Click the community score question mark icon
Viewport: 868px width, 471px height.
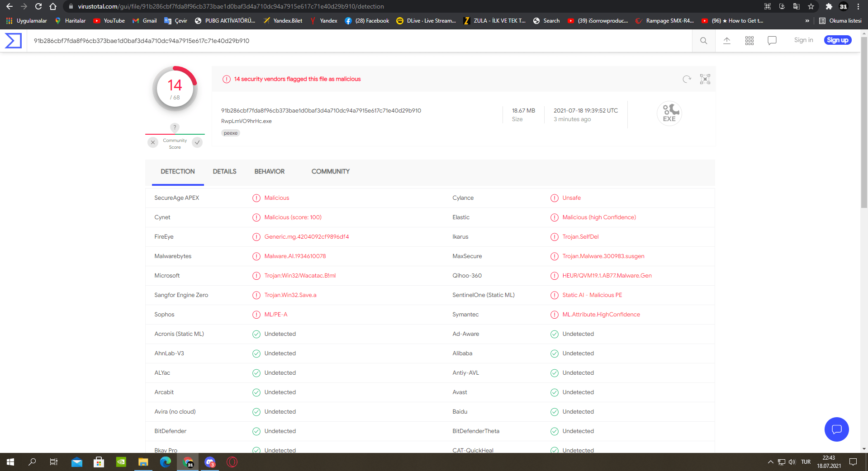[x=175, y=127]
